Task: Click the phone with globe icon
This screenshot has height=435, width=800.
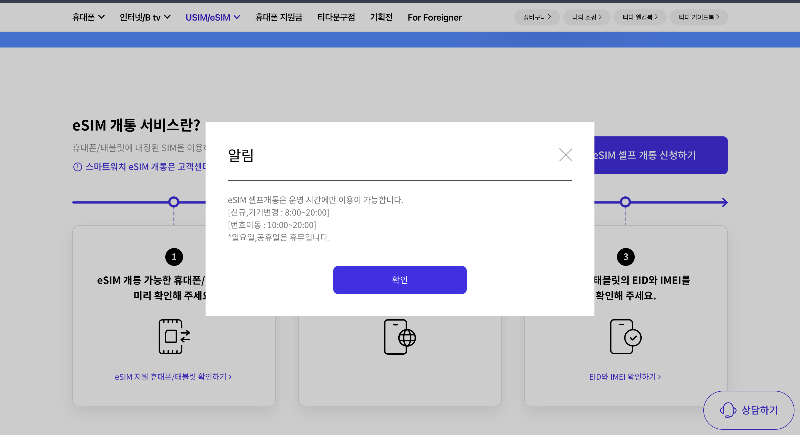Action: (399, 337)
